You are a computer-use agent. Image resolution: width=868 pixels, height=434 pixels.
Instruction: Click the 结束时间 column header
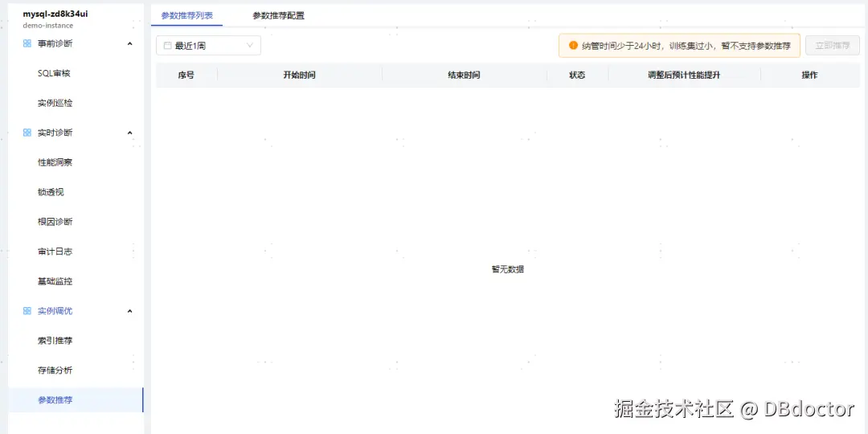point(464,76)
